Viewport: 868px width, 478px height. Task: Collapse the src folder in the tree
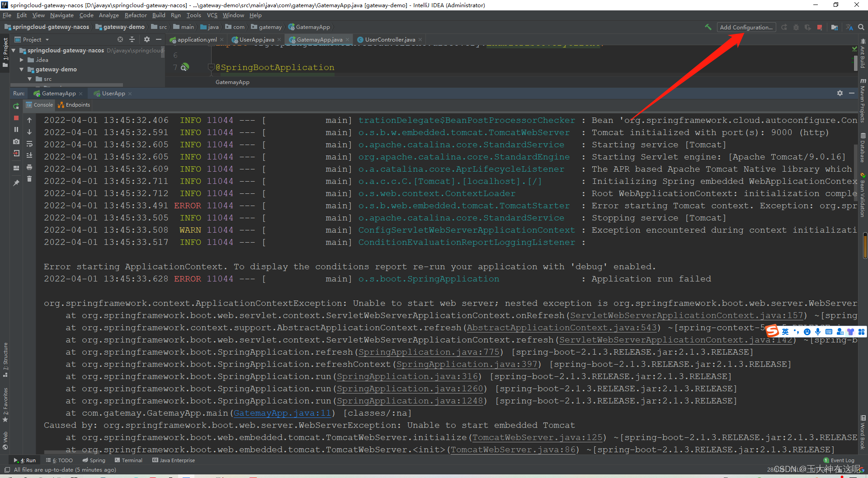(29, 79)
